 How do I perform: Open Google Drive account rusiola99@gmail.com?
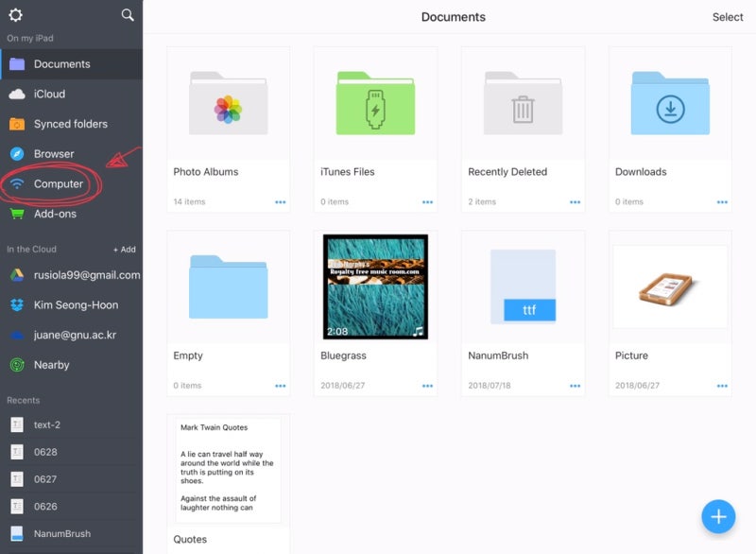[72, 275]
